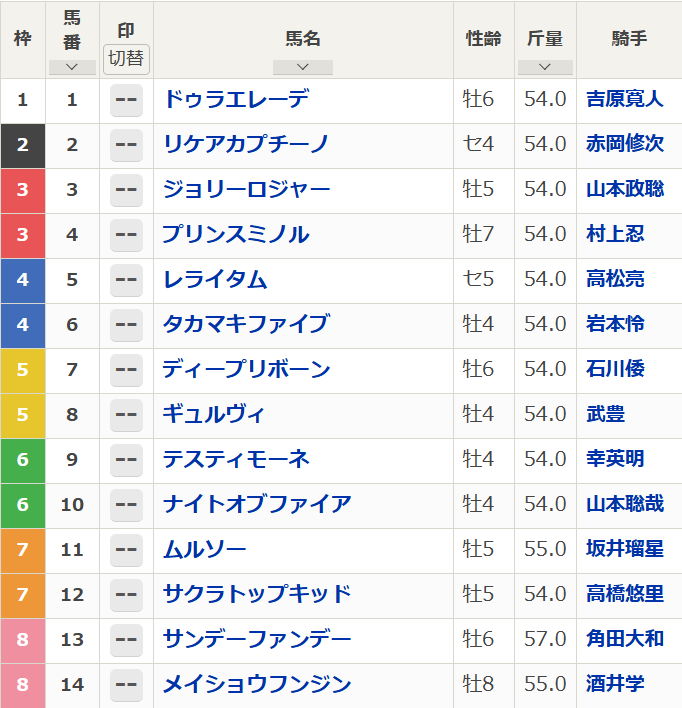
Task: Open horse link テスティモーネ
Action: (236, 459)
